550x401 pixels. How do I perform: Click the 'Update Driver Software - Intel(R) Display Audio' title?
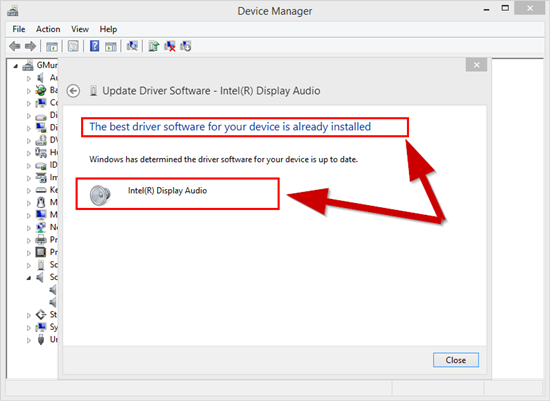pos(211,91)
